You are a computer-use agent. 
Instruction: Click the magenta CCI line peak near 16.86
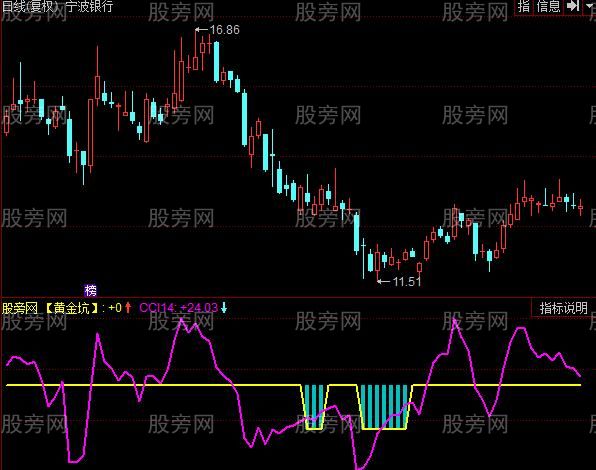(182, 320)
